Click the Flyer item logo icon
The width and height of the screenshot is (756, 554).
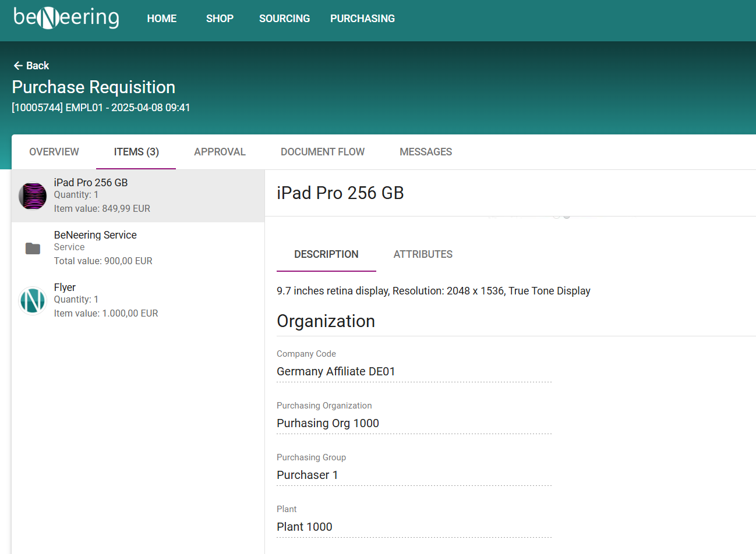[33, 300]
